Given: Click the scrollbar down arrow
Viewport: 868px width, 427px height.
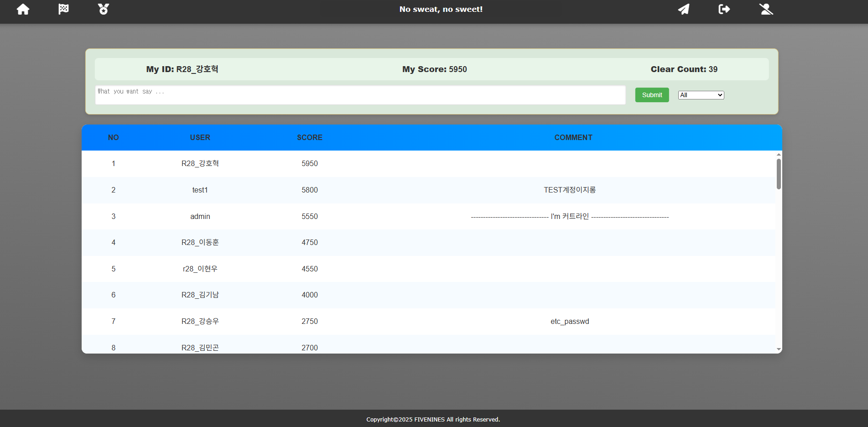Looking at the screenshot, I should click(x=779, y=349).
